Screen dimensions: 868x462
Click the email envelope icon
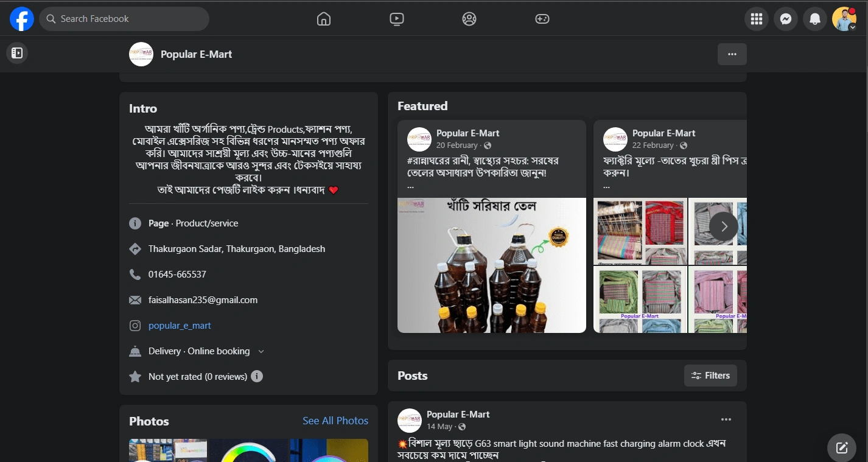click(x=135, y=300)
